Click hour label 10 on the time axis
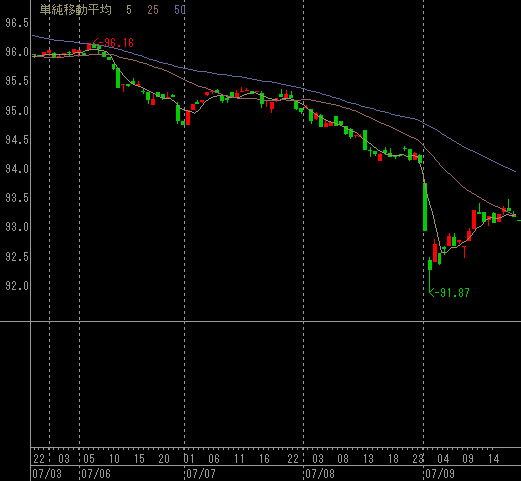This screenshot has height=481, width=521. pyautogui.click(x=114, y=459)
